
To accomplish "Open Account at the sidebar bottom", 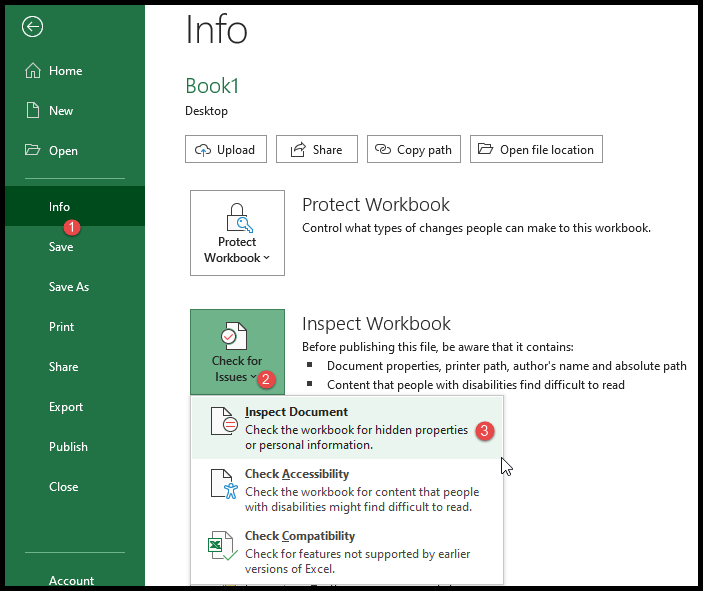I will pyautogui.click(x=71, y=580).
